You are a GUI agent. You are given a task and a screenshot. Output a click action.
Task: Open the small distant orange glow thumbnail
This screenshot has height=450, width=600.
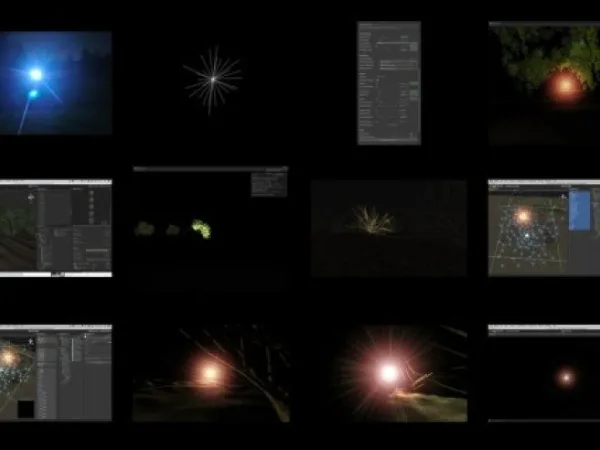coord(544,373)
